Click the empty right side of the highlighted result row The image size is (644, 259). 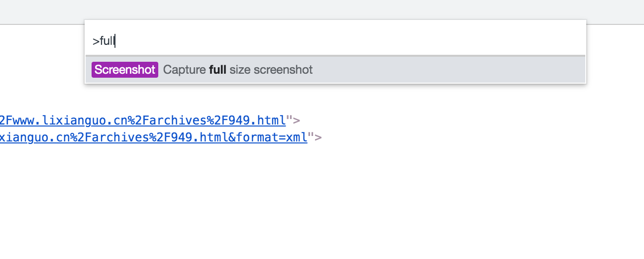(448, 70)
